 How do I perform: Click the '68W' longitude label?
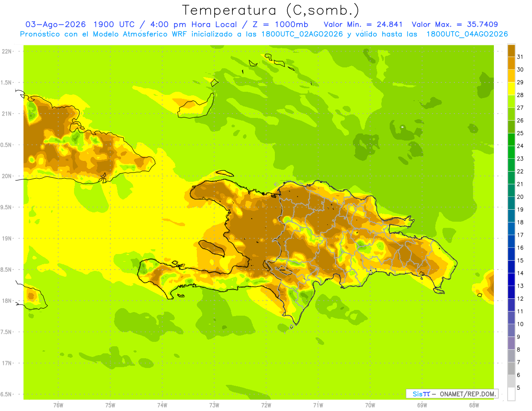(x=474, y=405)
